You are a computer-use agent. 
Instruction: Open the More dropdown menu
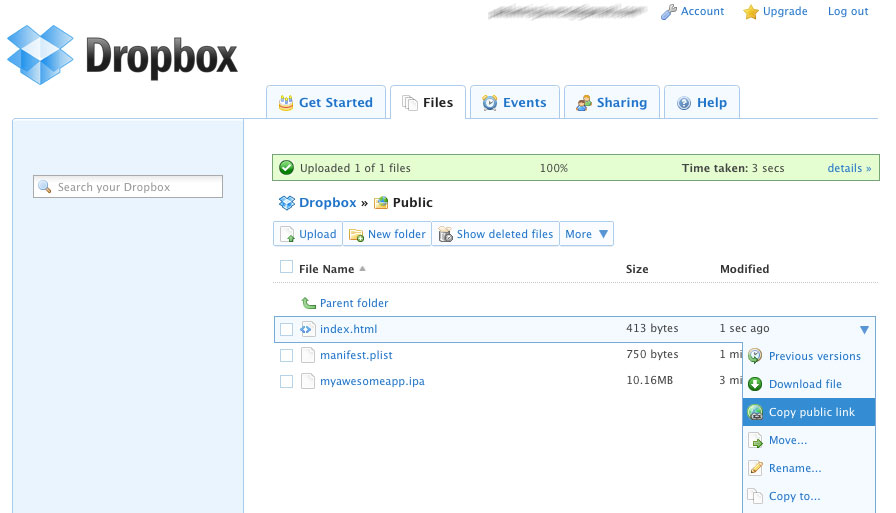coord(586,234)
